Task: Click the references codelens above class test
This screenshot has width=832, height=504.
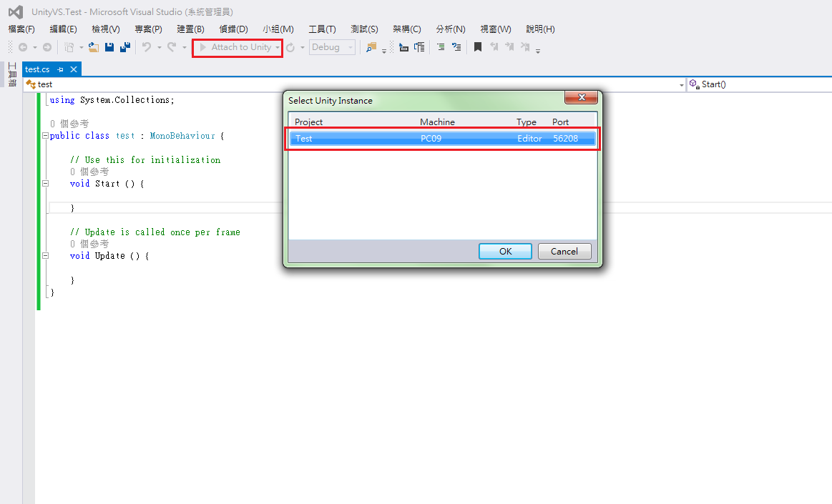Action: click(x=69, y=124)
